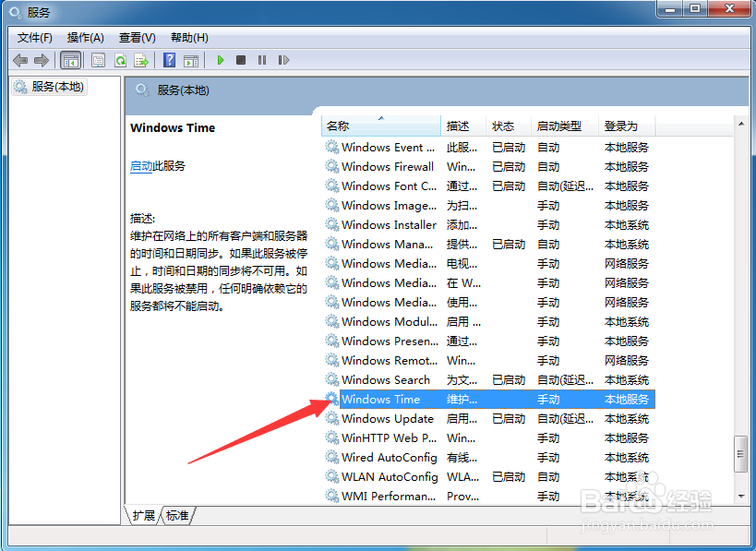Select the Windows Update service entry
The image size is (756, 551).
388,418
